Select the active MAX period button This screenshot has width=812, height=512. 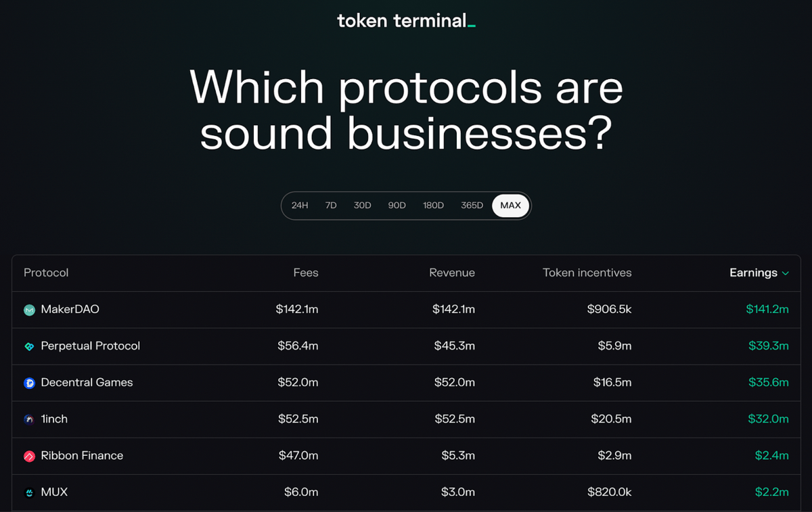(511, 206)
